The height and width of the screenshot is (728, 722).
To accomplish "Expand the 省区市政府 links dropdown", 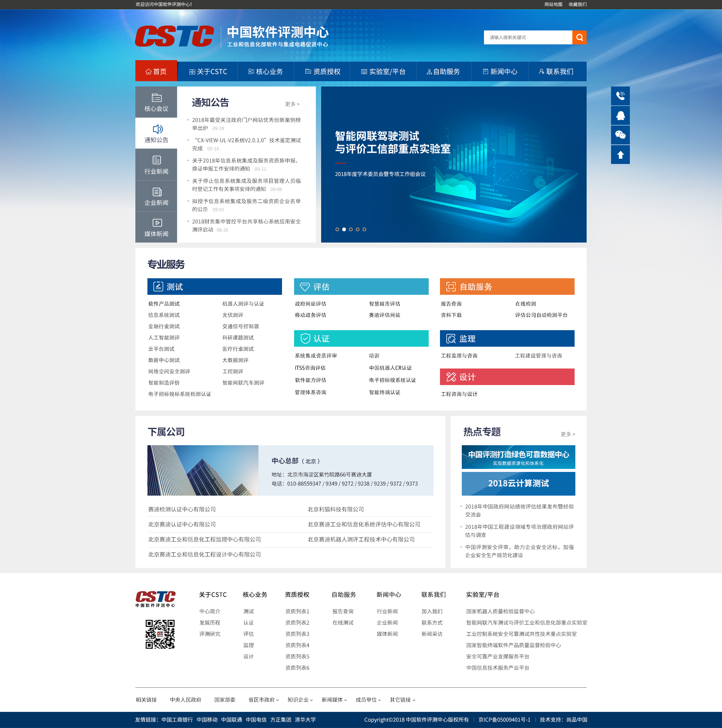I will click(x=263, y=700).
